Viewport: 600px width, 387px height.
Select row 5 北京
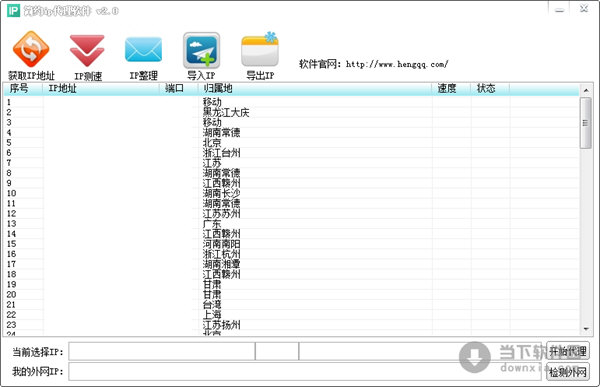tap(291, 143)
